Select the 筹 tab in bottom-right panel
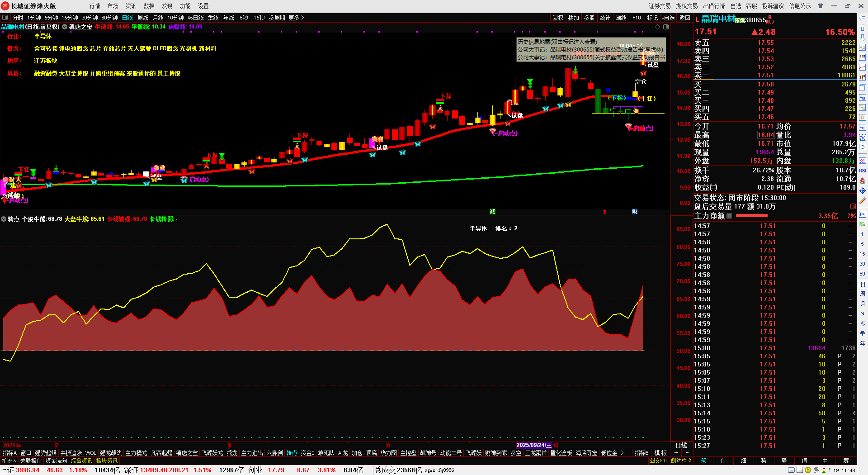This screenshot has width=868, height=475. coord(846,461)
